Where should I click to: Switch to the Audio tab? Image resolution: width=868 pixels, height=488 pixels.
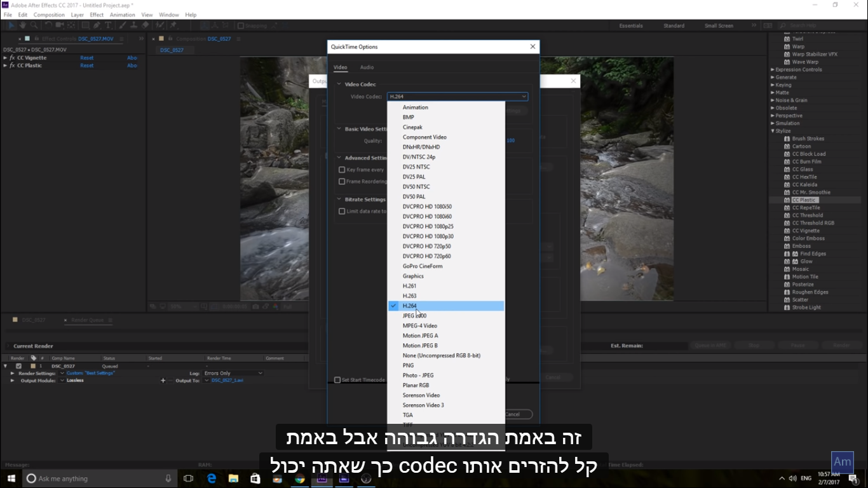[x=367, y=67]
